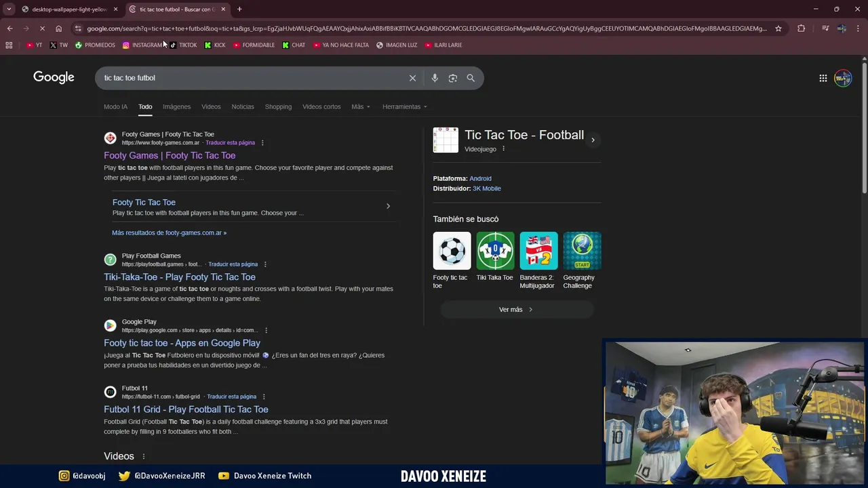The width and height of the screenshot is (868, 488).
Task: Open Footy tic tac toe - Apps en Google Play
Action: click(x=182, y=343)
